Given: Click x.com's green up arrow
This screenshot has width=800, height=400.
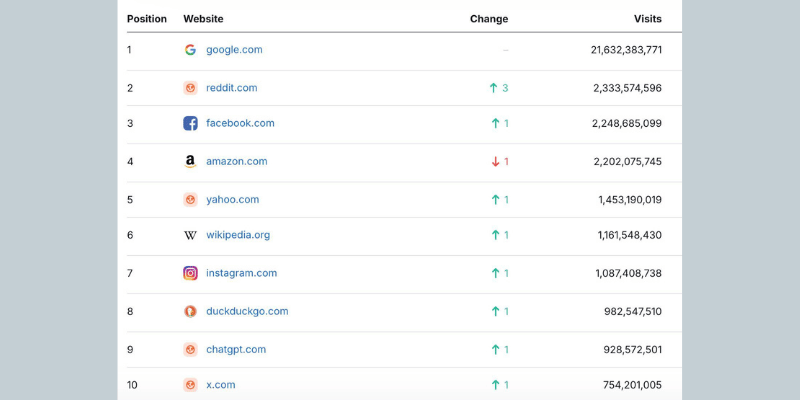Looking at the screenshot, I should click(x=495, y=385).
